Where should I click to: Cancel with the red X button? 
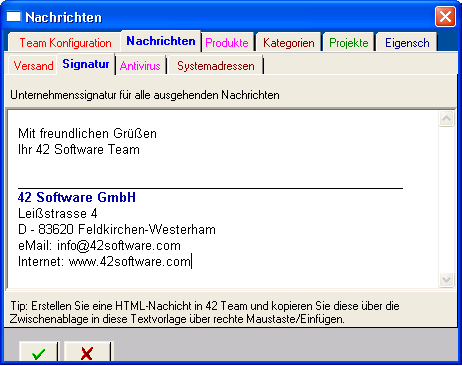pos(87,352)
